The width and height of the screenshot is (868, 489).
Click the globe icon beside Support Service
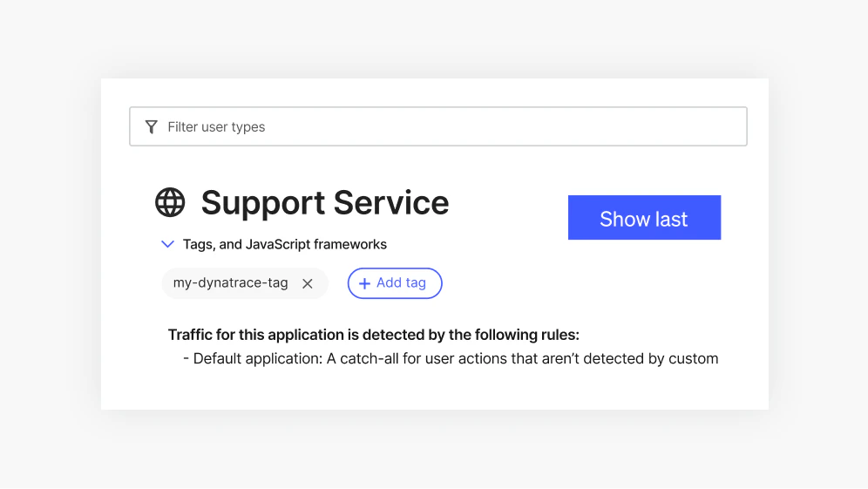[x=170, y=202]
